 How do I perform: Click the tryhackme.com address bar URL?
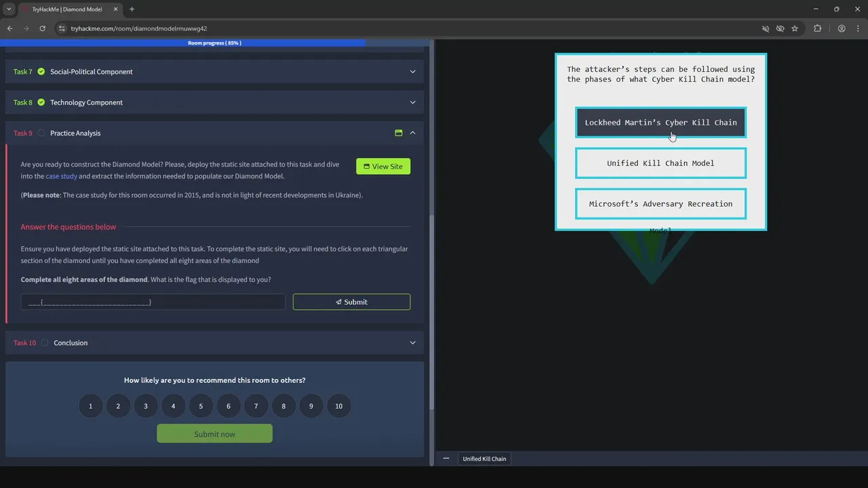[138, 28]
